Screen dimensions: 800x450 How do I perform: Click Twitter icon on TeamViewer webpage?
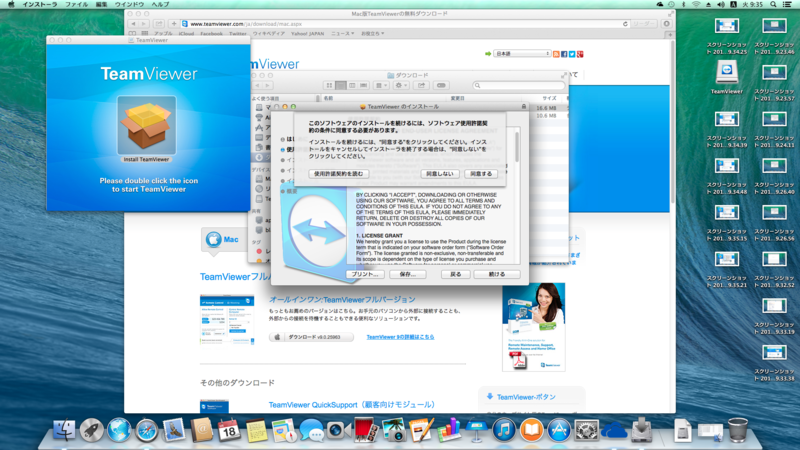pos(572,54)
